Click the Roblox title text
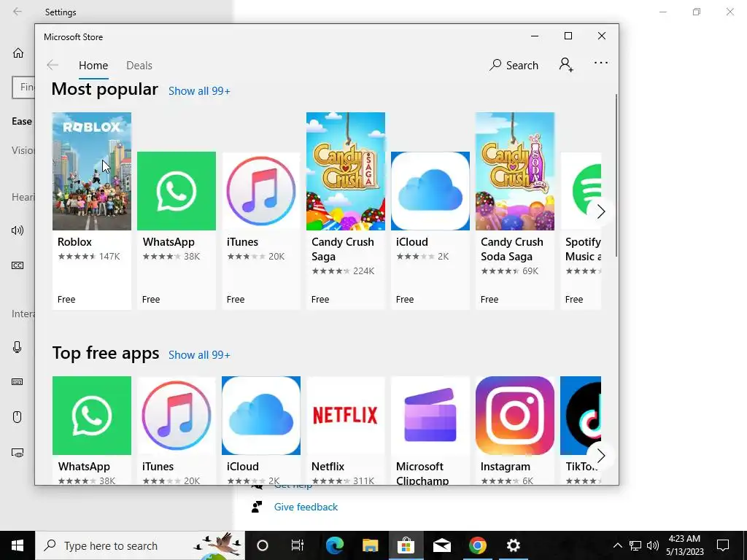Image resolution: width=747 pixels, height=560 pixels. click(75, 242)
